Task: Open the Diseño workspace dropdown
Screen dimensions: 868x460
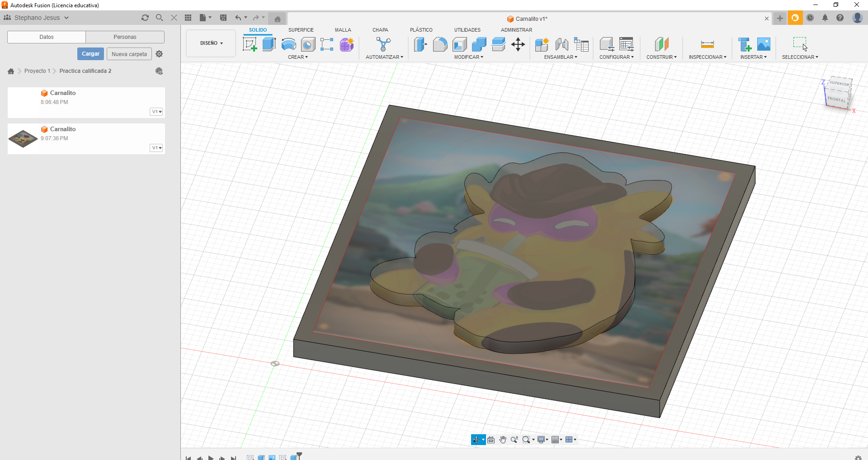Action: pos(211,43)
